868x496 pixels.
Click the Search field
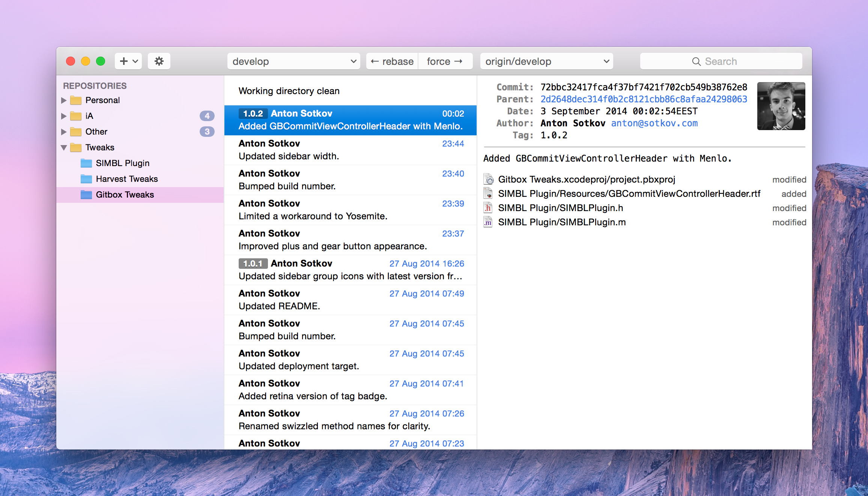tap(721, 61)
